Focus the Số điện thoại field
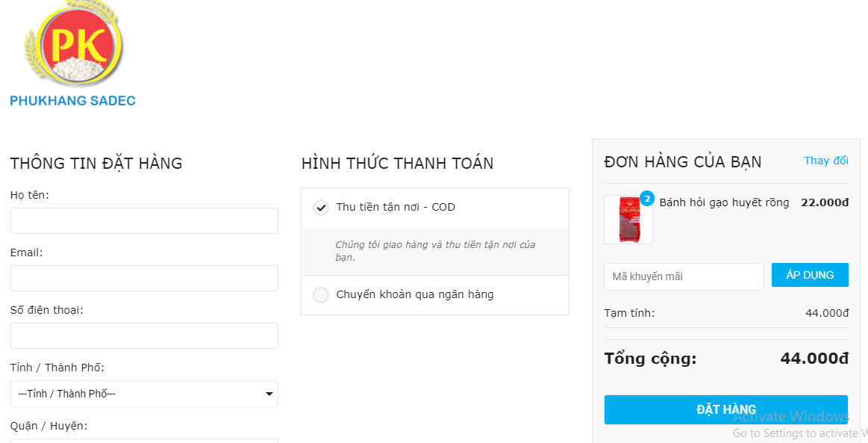This screenshot has height=443, width=868. click(144, 336)
